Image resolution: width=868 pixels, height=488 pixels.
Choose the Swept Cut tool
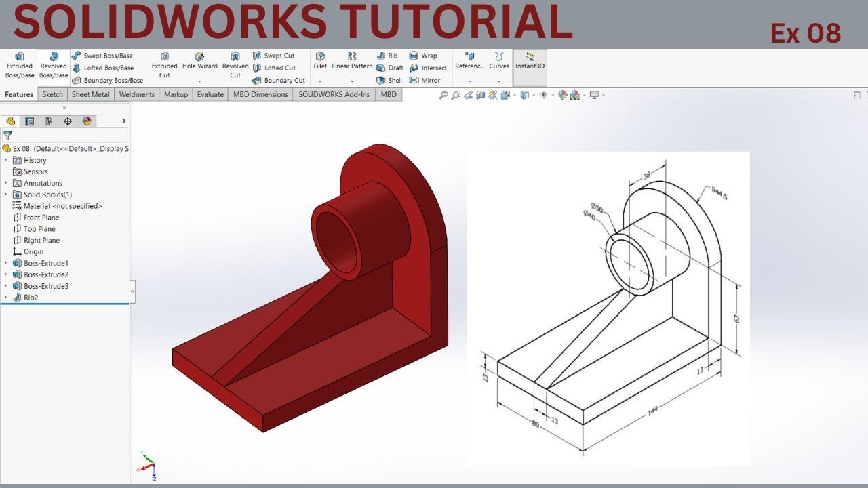point(273,56)
